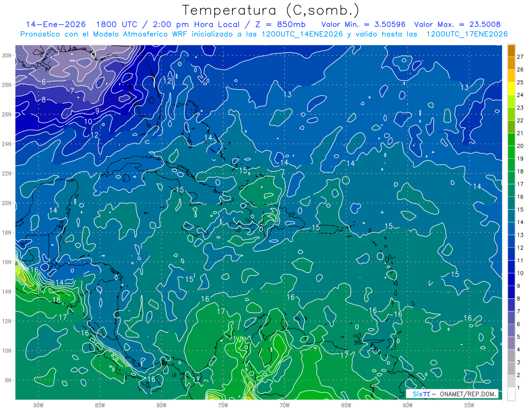Click the '85W' longitude axis label

pos(100,406)
